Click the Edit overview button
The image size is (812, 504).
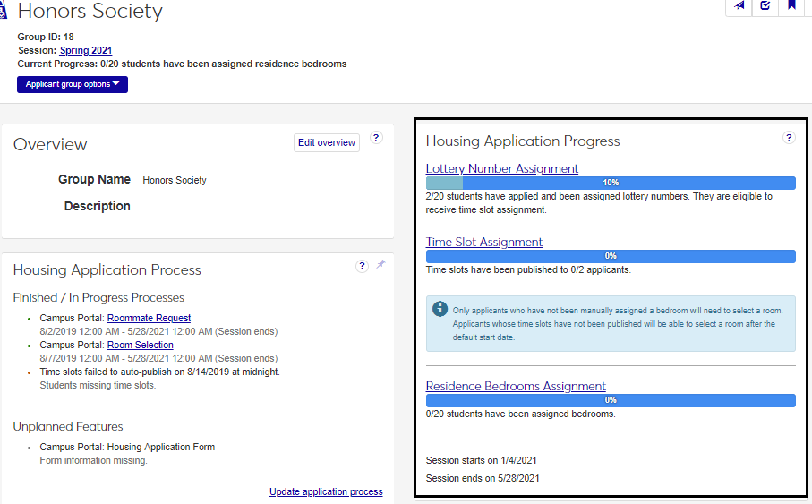point(327,142)
